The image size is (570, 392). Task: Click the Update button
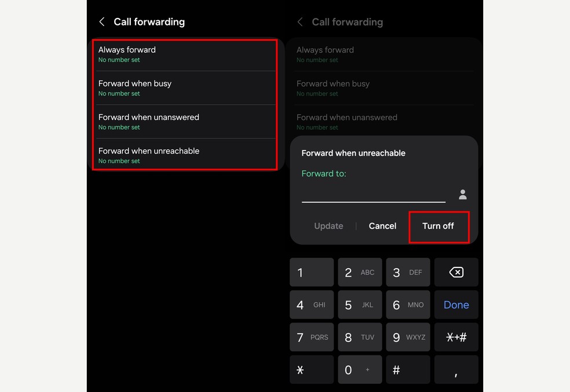pos(328,226)
